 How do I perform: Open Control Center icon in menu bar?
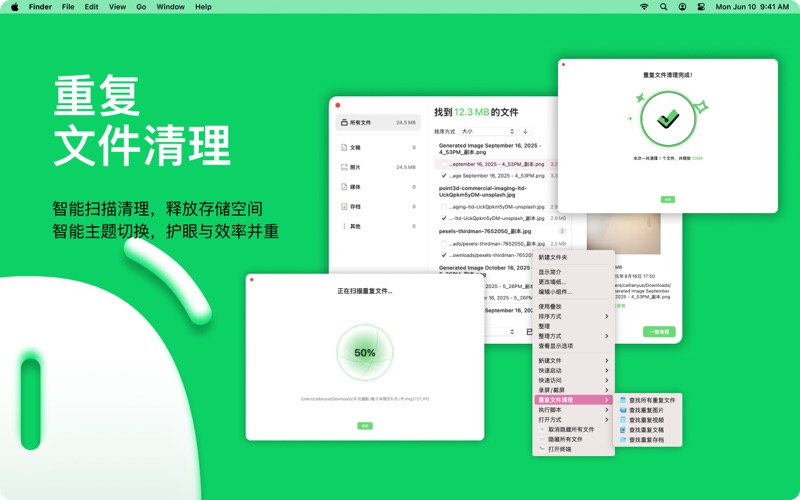701,7
